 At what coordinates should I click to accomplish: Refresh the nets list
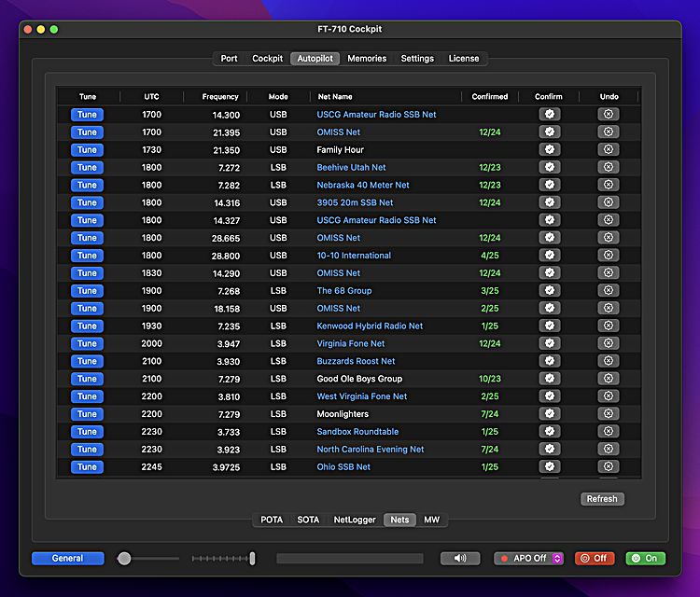[602, 499]
